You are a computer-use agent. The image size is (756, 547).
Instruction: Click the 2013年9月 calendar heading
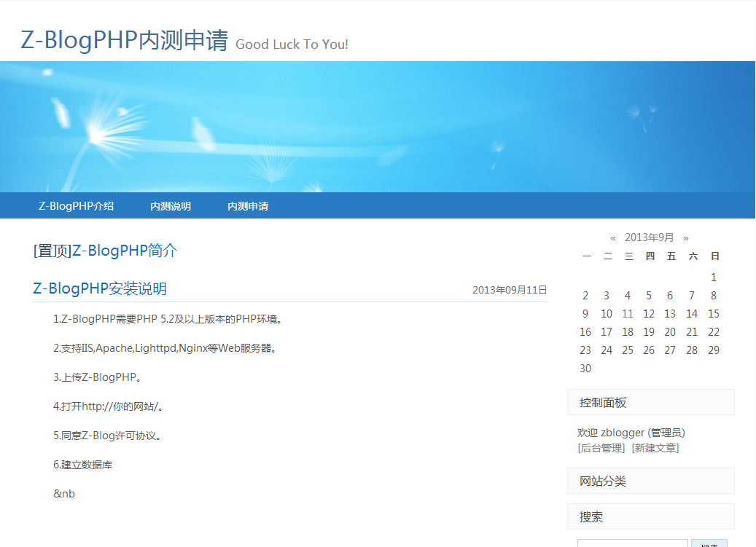pos(650,237)
